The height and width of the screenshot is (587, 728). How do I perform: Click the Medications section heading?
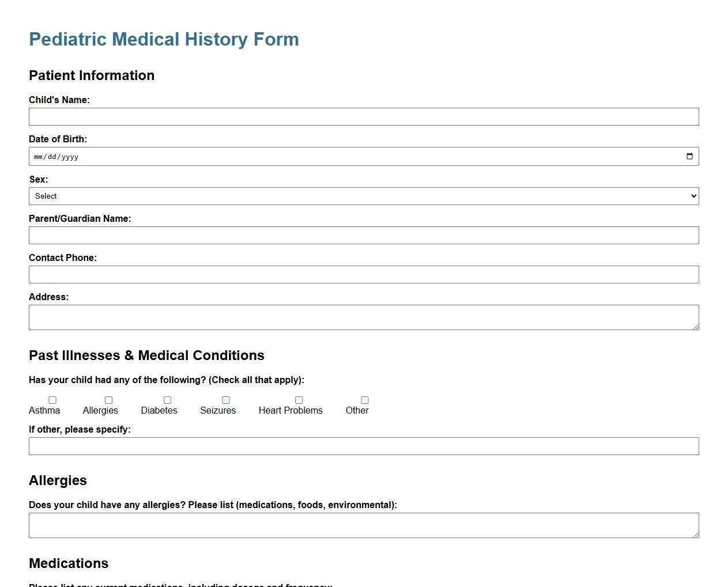click(69, 563)
